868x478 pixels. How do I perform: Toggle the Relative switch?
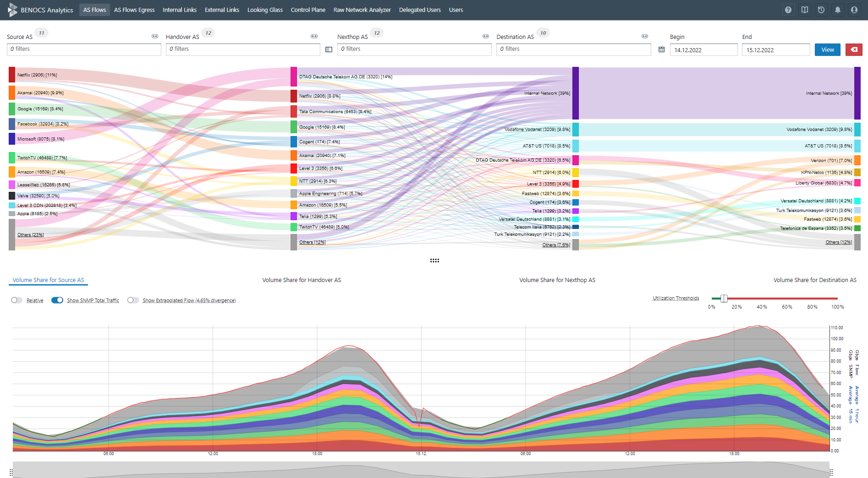[17, 300]
